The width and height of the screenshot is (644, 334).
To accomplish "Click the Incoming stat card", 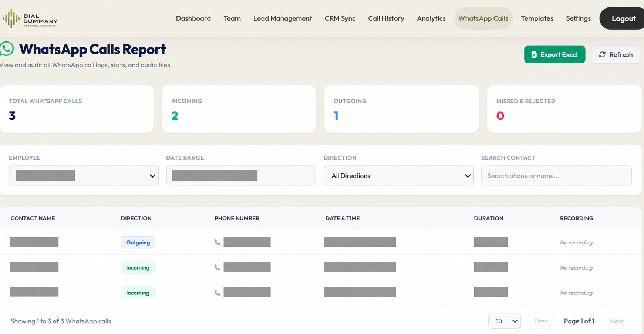I will [239, 109].
